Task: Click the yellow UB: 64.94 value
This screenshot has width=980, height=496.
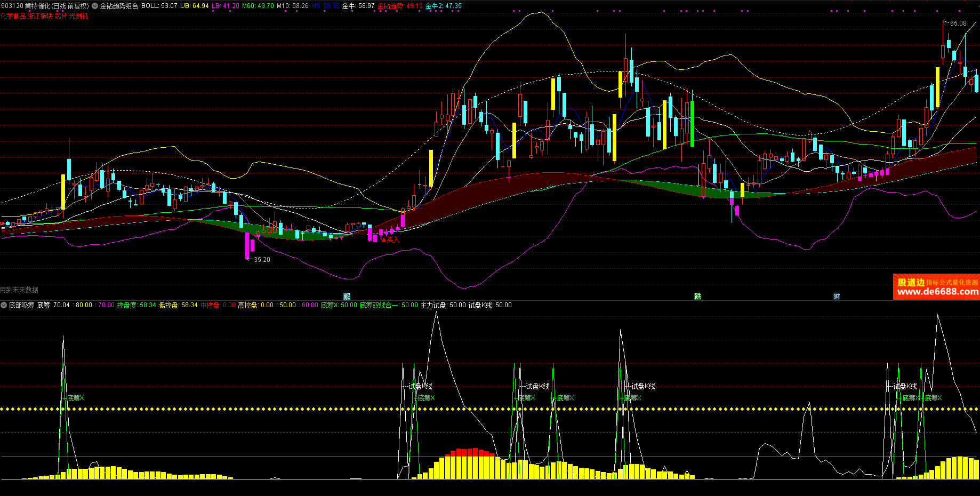Action: click(195, 6)
